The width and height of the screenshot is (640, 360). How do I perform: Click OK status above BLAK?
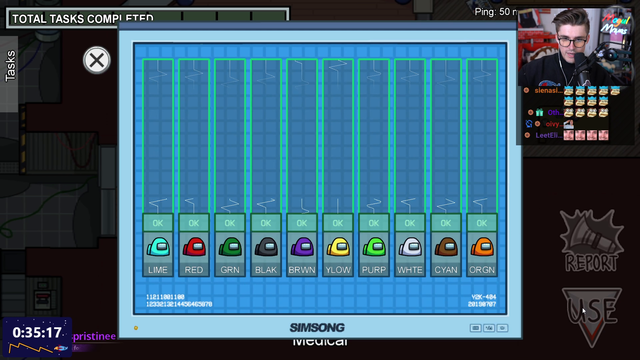(266, 223)
